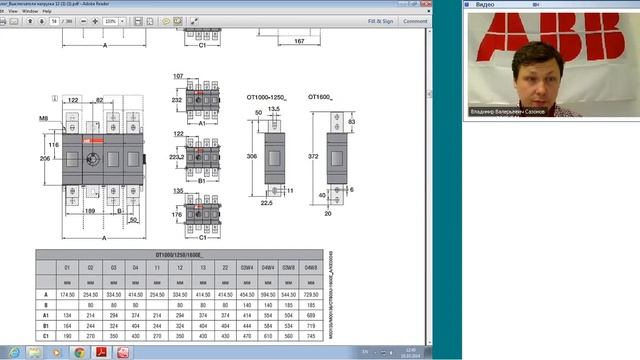This screenshot has width=640, height=360.
Task: Open the red PDF app next to Adobe Reader
Action: (123, 352)
